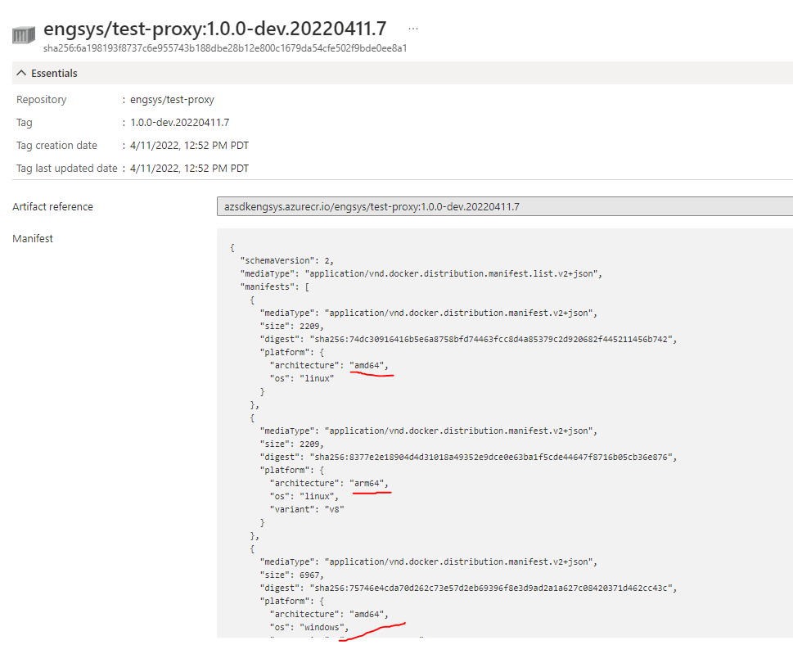Click the Tag last updated date value
Viewport: 793px width, 672px height.
pos(189,168)
